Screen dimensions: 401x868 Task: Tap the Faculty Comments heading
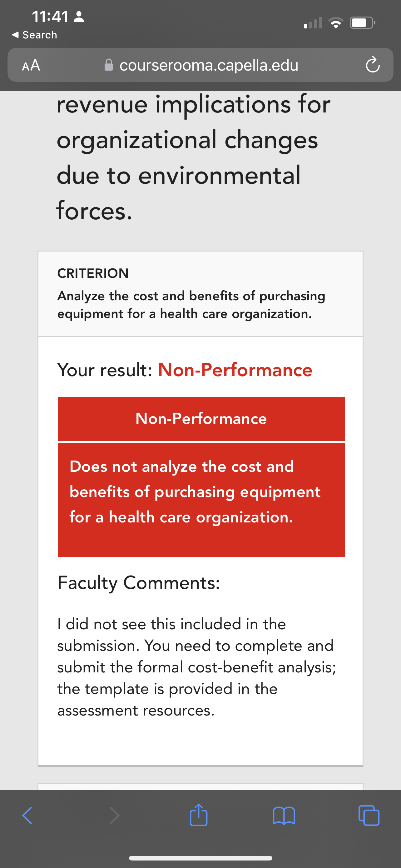[139, 583]
